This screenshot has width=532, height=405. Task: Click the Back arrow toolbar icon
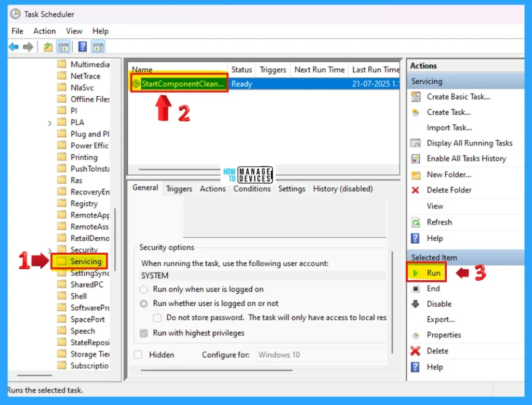[14, 46]
